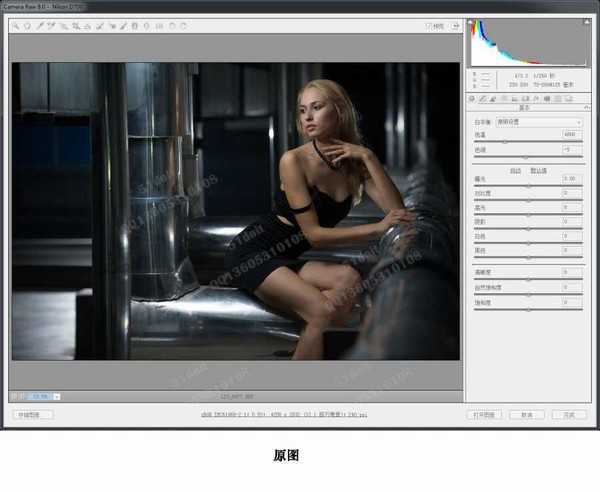Select the Zoom tool in toolbar
Viewport: 600px width, 492px height.
16,26
